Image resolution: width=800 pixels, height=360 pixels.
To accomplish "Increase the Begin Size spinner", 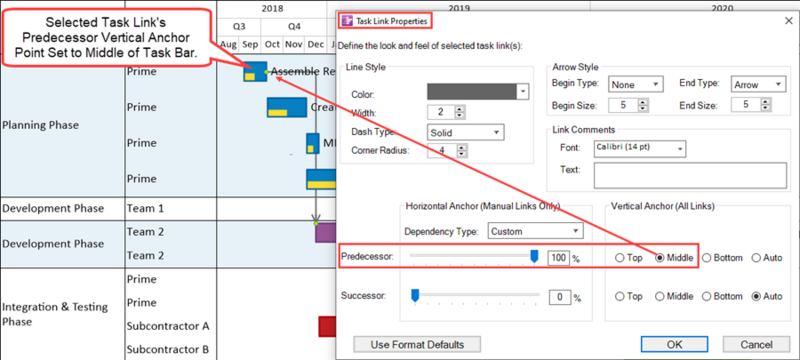I will [x=643, y=102].
